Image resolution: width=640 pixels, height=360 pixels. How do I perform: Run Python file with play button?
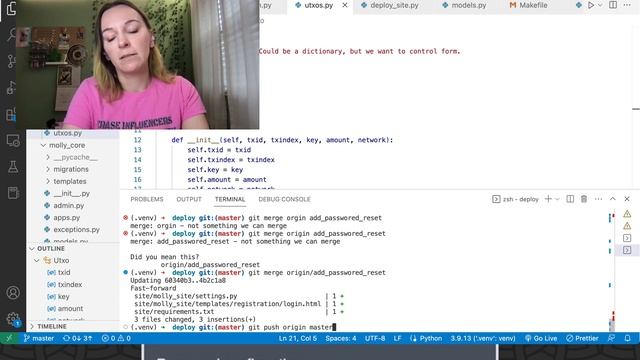pos(591,5)
